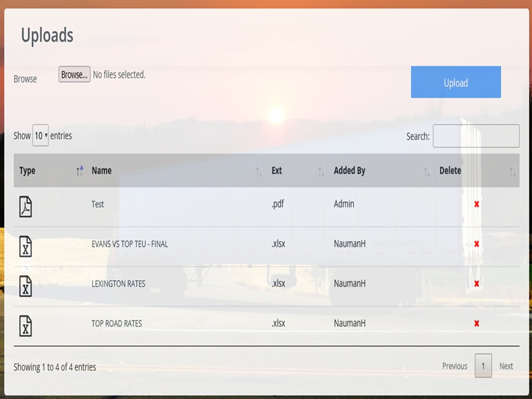Image resolution: width=532 pixels, height=399 pixels.
Task: Click the Ext column header label
Action: 277,170
